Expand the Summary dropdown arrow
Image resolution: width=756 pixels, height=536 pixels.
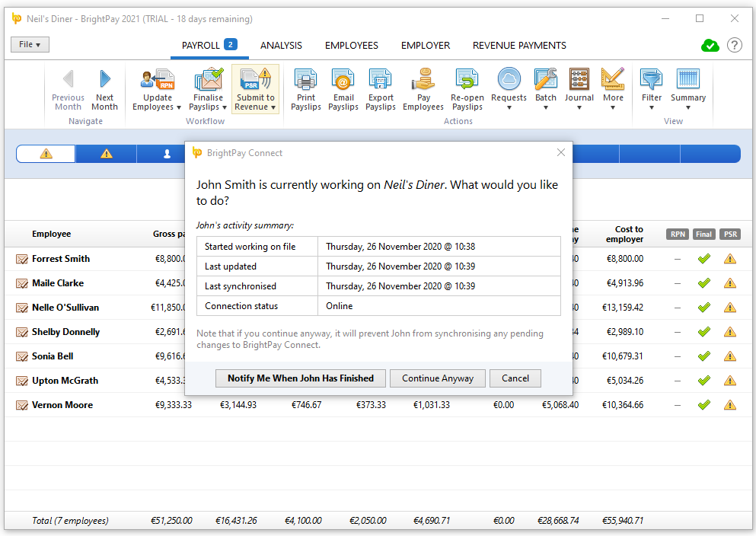[x=688, y=108]
